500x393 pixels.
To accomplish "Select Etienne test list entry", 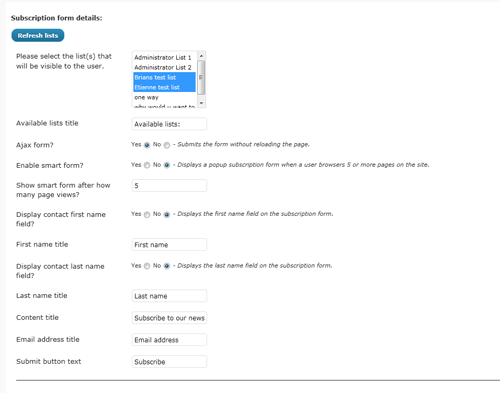I will click(164, 87).
